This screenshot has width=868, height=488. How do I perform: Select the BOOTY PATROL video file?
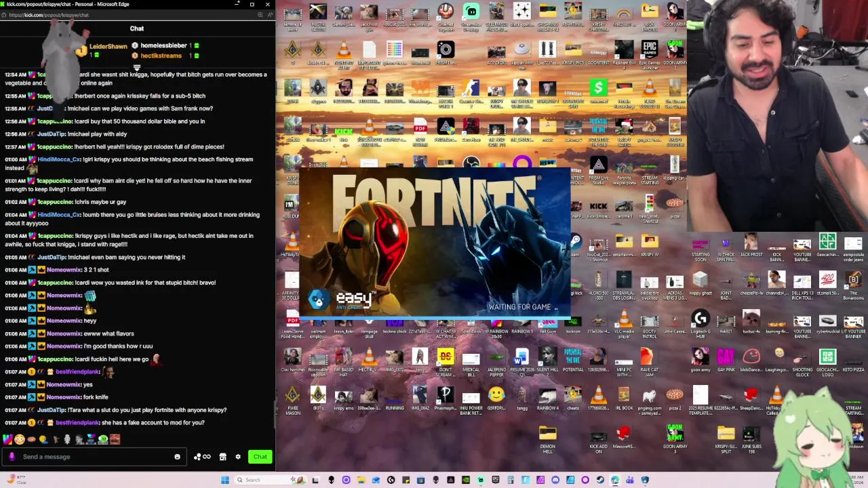click(x=650, y=324)
